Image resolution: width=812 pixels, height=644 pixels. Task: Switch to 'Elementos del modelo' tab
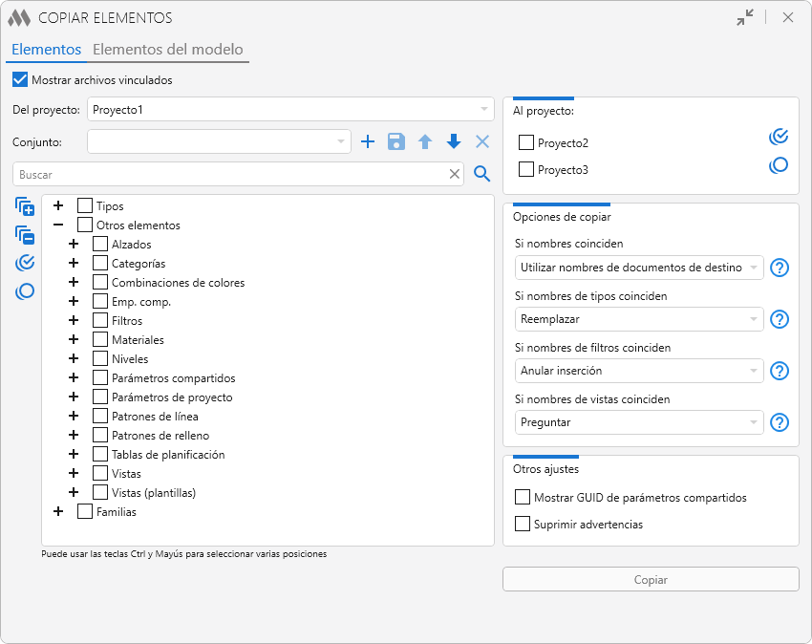pos(167,50)
